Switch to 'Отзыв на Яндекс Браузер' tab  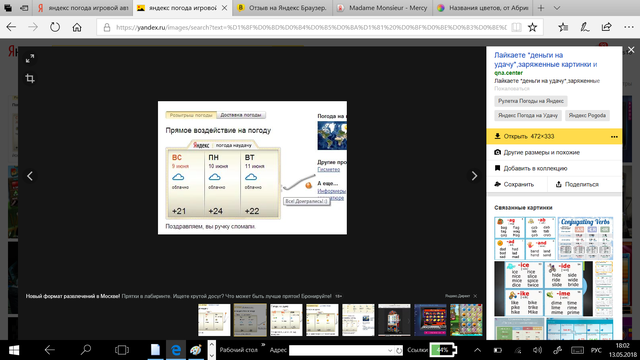[282, 8]
